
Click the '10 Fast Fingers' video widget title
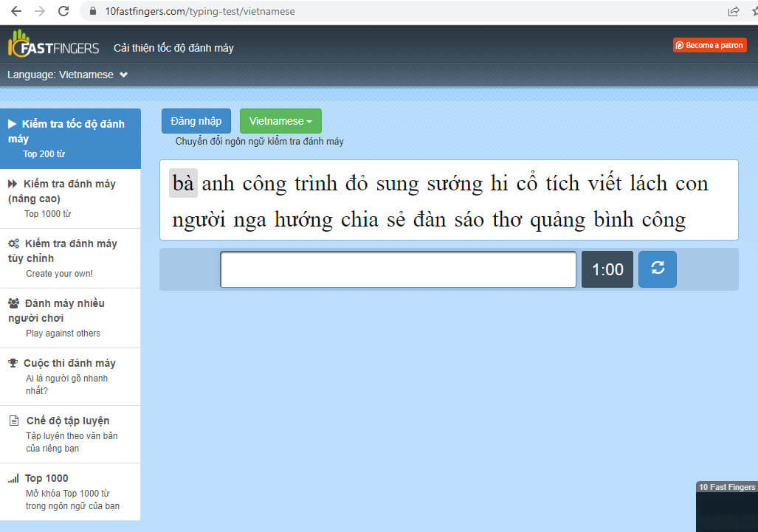click(x=726, y=487)
